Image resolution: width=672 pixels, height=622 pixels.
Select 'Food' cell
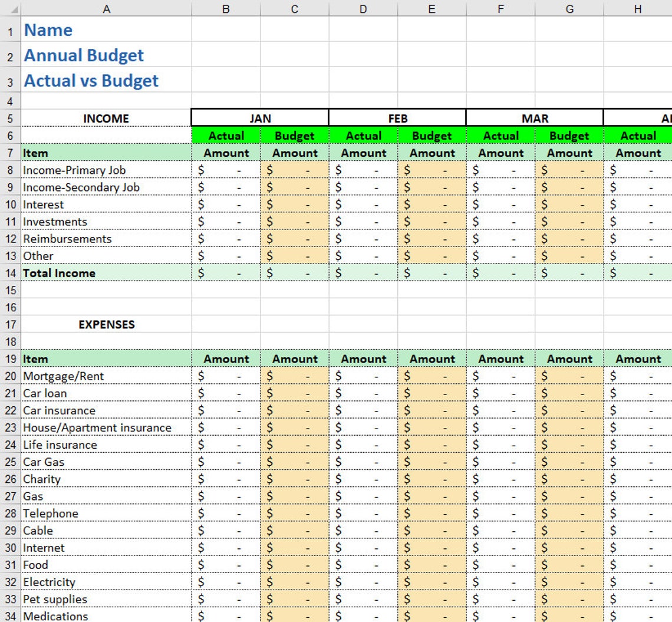click(106, 564)
